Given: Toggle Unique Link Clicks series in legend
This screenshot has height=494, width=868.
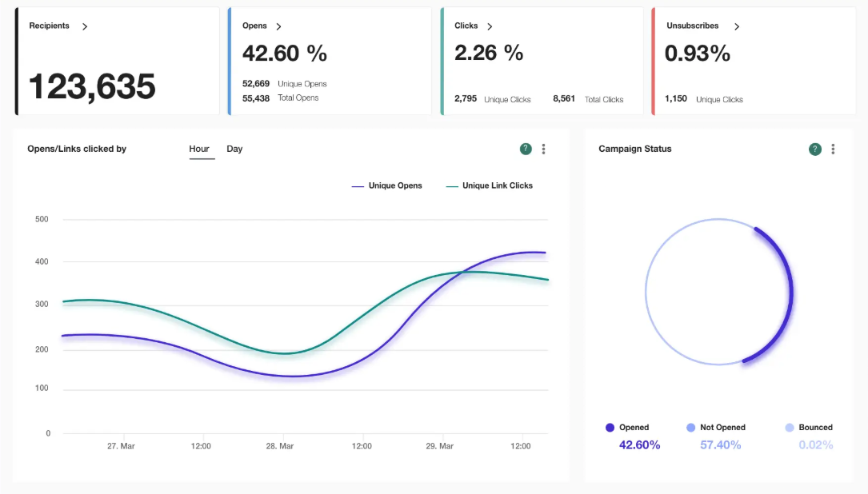Looking at the screenshot, I should (489, 185).
